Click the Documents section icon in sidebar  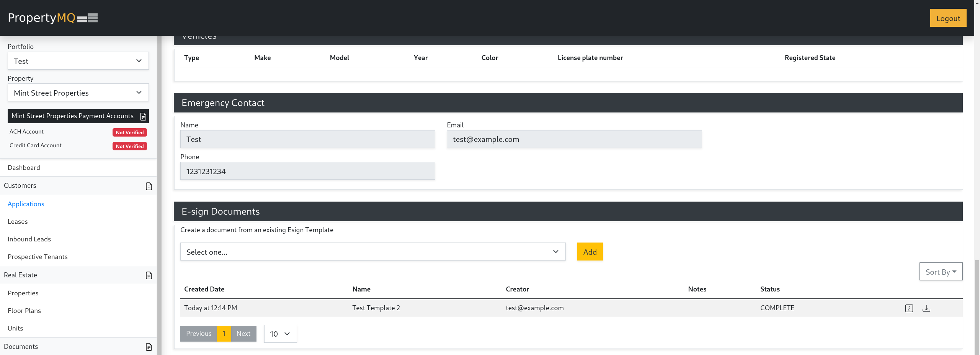click(x=149, y=347)
